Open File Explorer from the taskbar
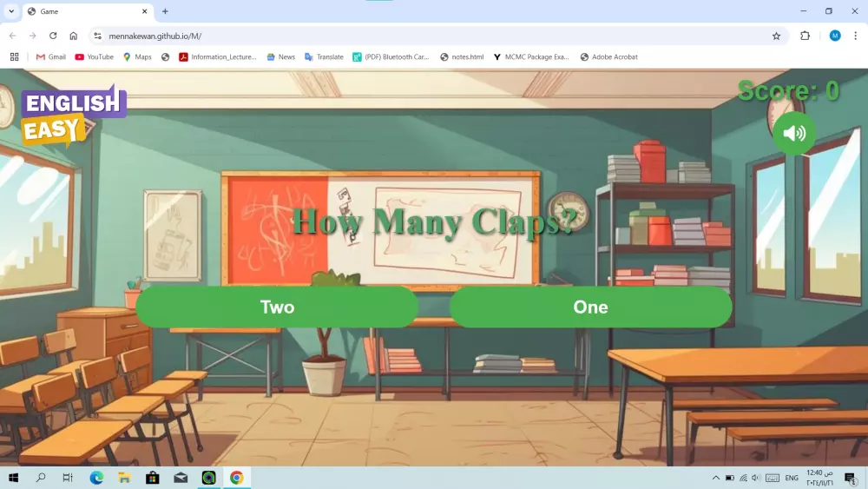Viewport: 868px width, 489px height. [x=124, y=478]
